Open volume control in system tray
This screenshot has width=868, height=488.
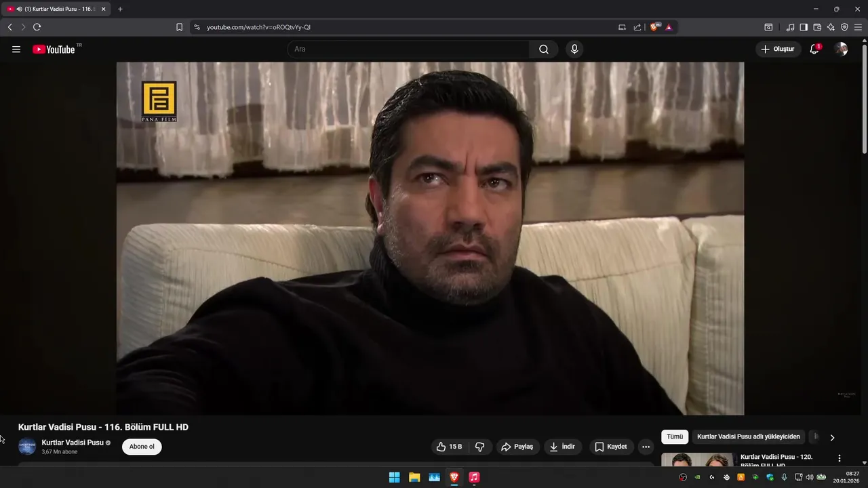click(x=809, y=477)
